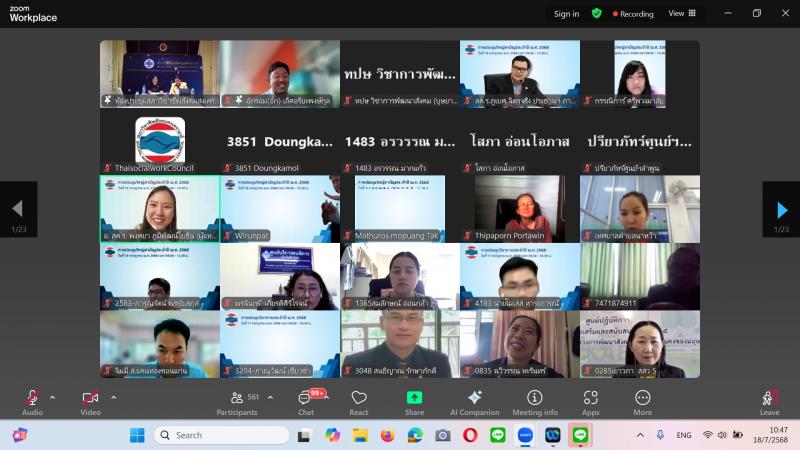Open Firefox from the taskbar
800x450 pixels.
click(x=388, y=435)
